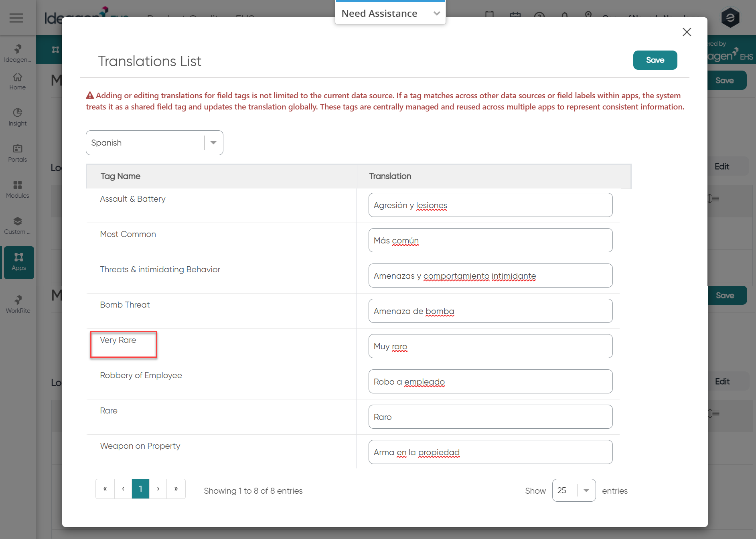
Task: Edit Amenazas y comportamiento intimidante field
Action: coord(490,276)
